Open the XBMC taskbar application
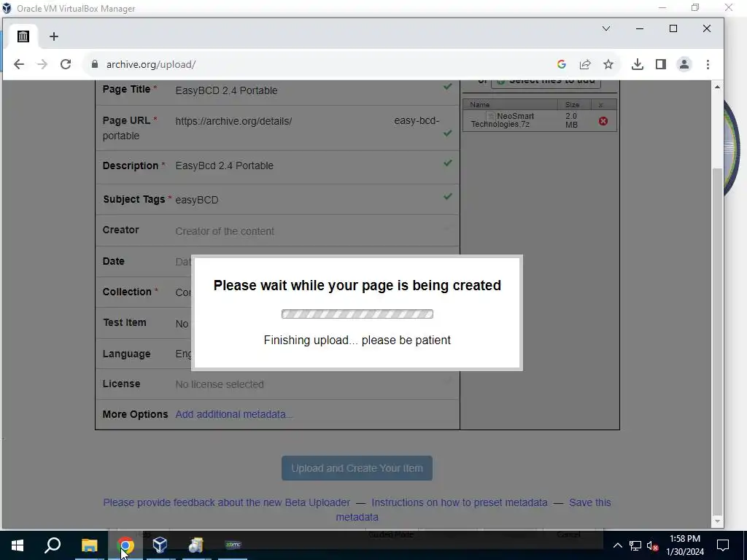The image size is (747, 560). click(233, 545)
